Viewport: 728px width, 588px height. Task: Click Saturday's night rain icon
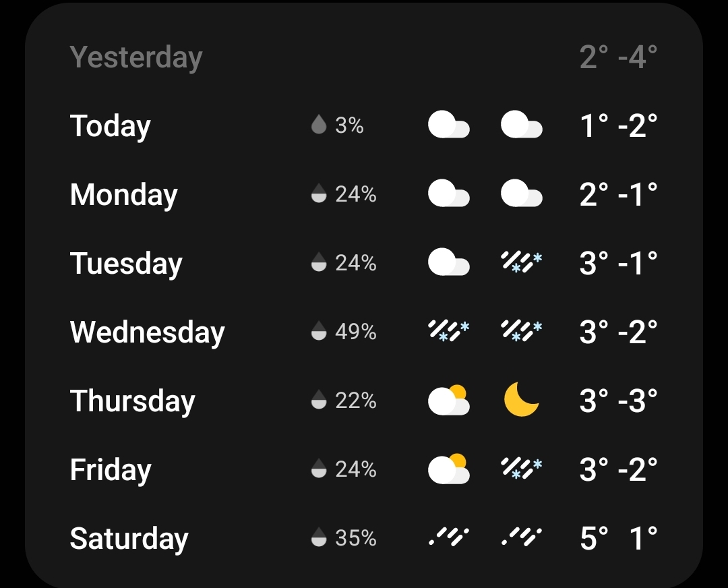(521, 537)
